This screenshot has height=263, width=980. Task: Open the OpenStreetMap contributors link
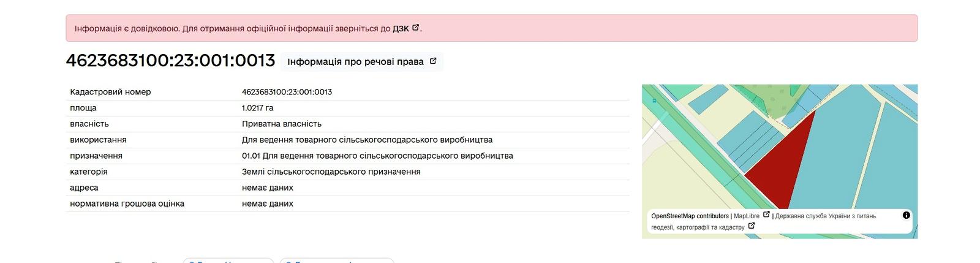(x=690, y=216)
